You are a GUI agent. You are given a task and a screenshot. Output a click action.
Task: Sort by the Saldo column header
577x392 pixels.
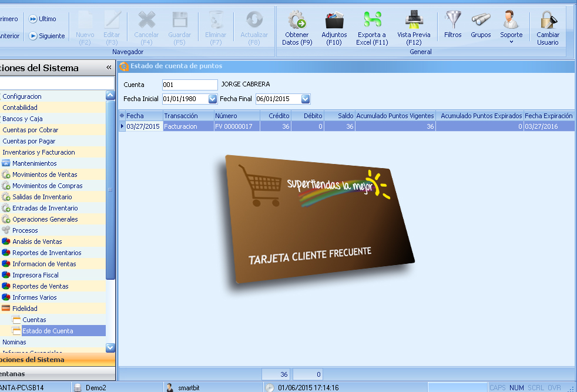tap(339, 116)
